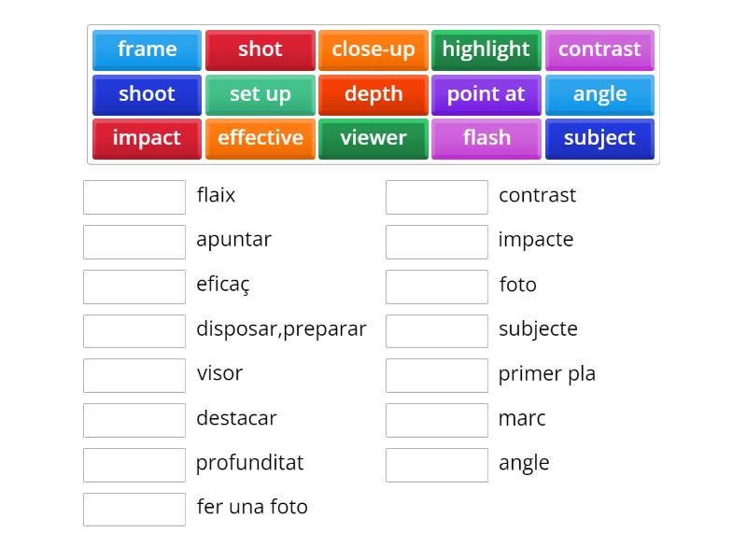The height and width of the screenshot is (560, 747).
Task: Select the word tile "effective"
Action: [x=260, y=138]
